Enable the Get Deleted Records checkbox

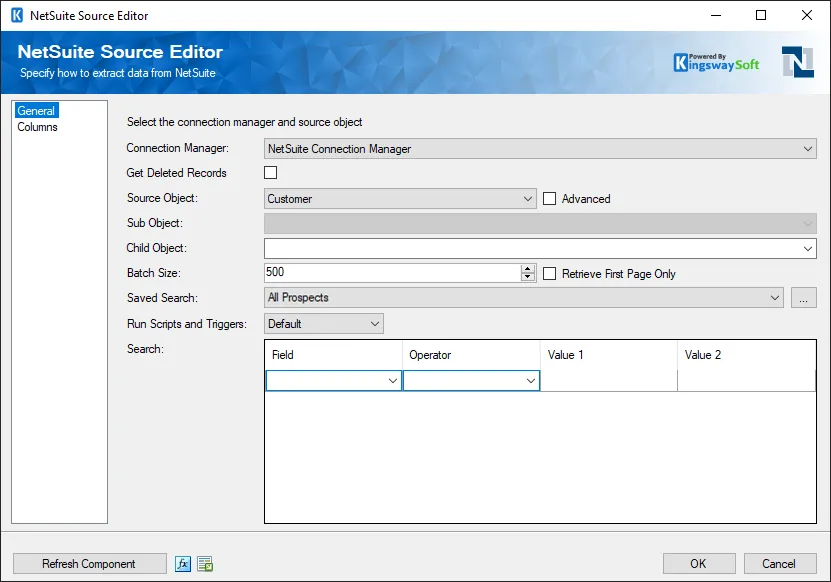(270, 173)
